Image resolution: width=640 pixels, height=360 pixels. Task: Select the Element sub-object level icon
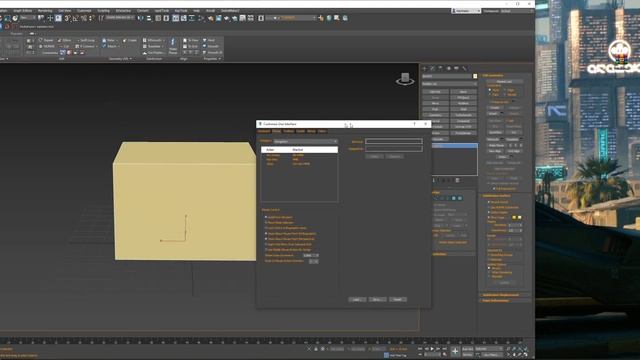(460, 198)
